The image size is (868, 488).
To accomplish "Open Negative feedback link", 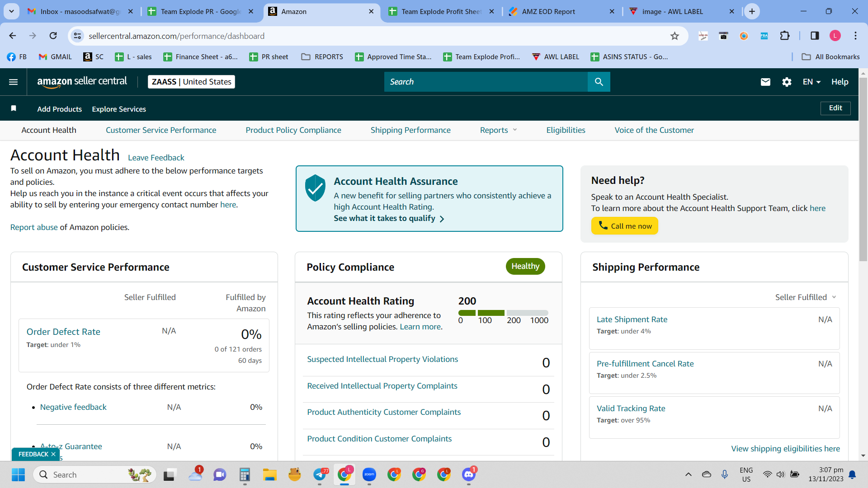I will (73, 407).
